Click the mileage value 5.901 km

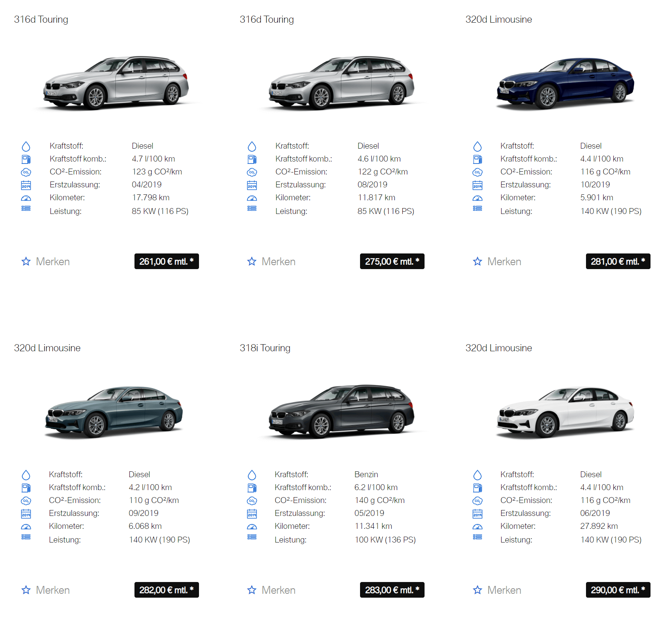pos(597,198)
